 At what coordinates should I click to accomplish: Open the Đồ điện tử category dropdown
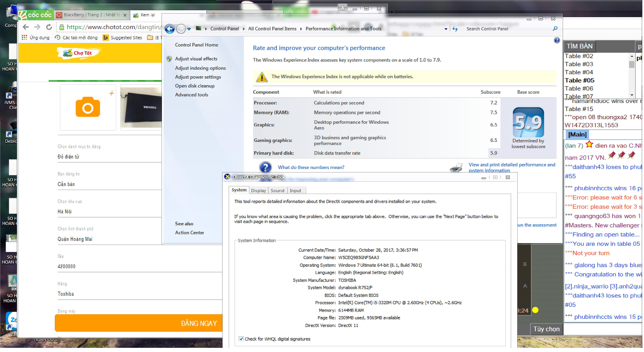coord(109,157)
